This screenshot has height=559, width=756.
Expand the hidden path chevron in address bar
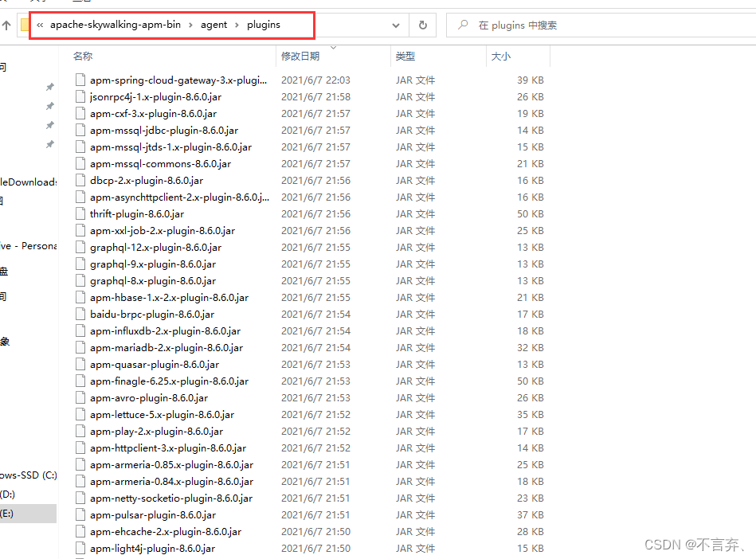point(40,25)
